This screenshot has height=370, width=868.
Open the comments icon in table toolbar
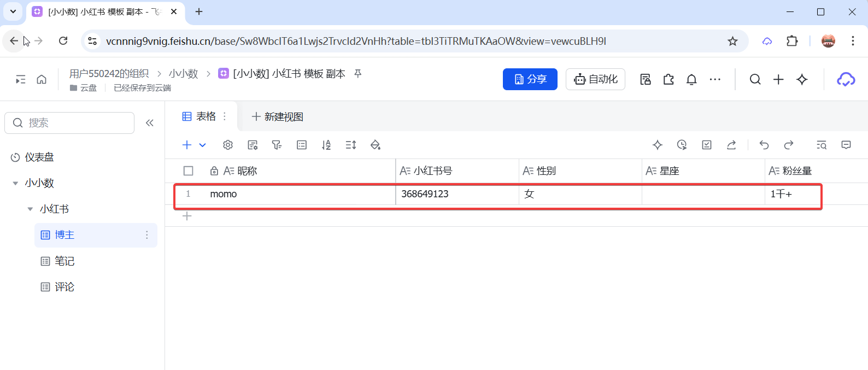[x=846, y=145]
